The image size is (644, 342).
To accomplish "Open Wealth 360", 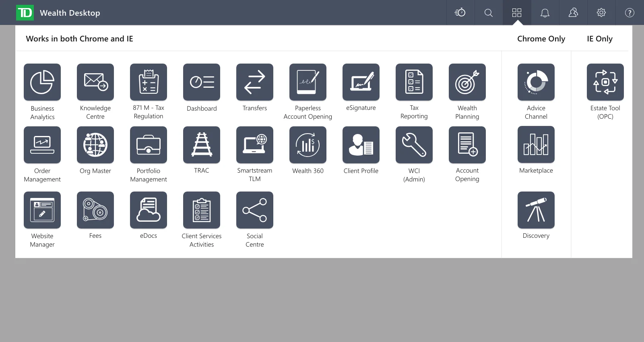I will [x=308, y=145].
